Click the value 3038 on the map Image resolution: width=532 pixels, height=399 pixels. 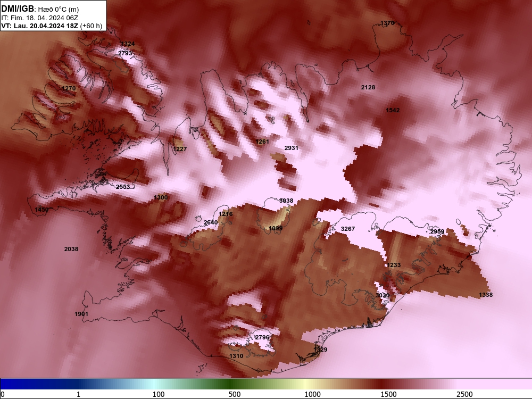286,201
